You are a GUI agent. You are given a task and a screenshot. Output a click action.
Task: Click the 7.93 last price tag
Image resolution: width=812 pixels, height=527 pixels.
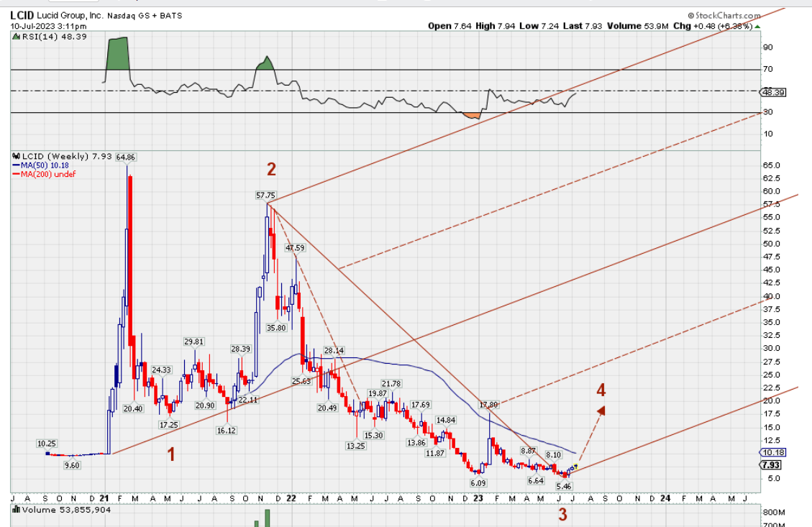[772, 465]
